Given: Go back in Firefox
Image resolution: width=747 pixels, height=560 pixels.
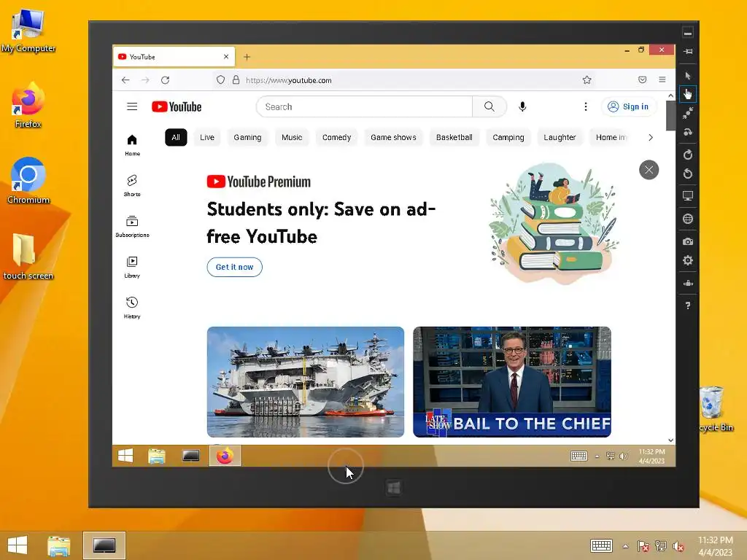Looking at the screenshot, I should 125,80.
